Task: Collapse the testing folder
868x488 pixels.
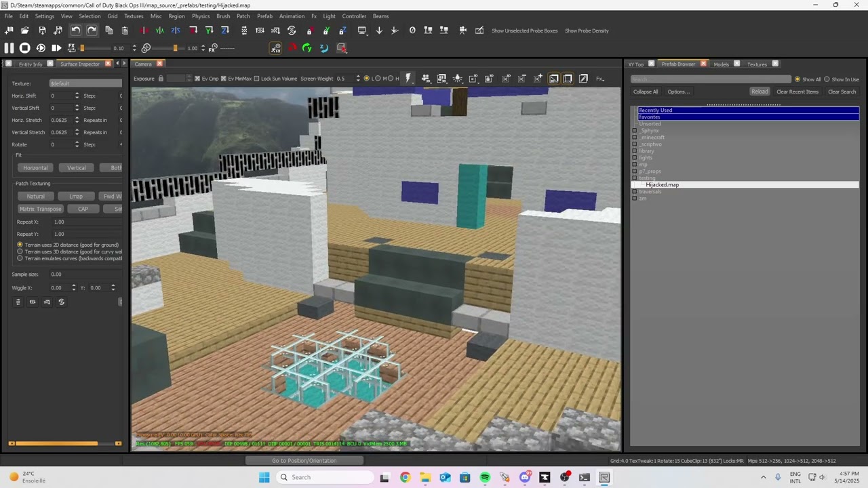Action: tap(635, 178)
